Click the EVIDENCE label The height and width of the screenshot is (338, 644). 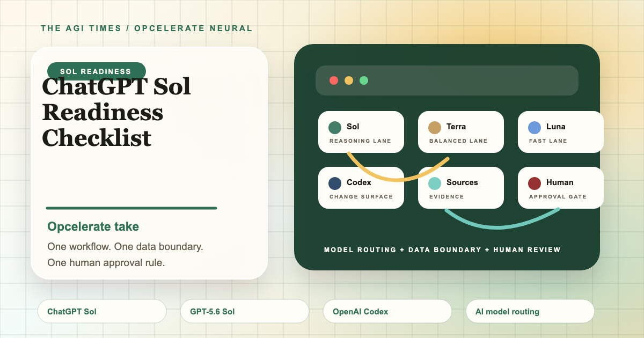tap(447, 197)
